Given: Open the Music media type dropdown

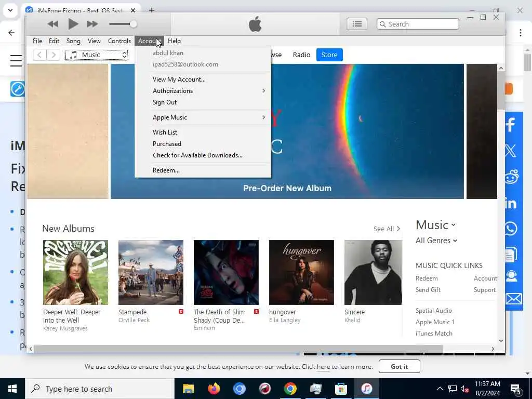Looking at the screenshot, I should coord(97,55).
